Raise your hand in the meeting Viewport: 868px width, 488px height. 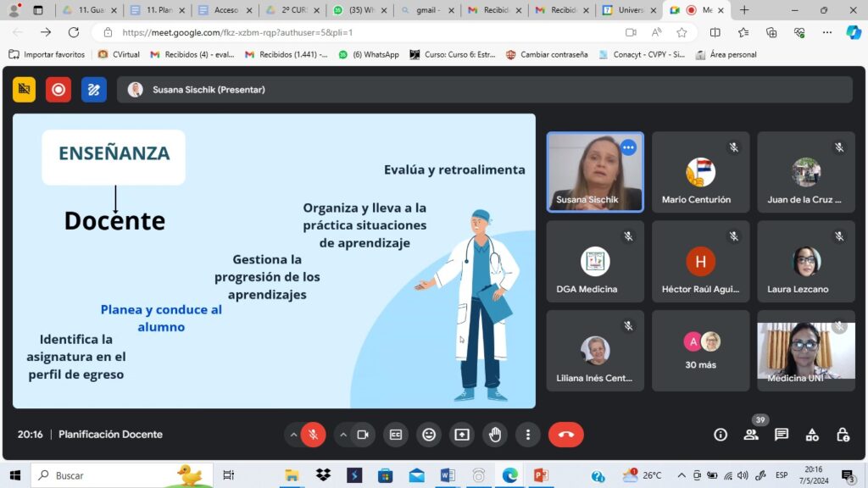point(495,435)
